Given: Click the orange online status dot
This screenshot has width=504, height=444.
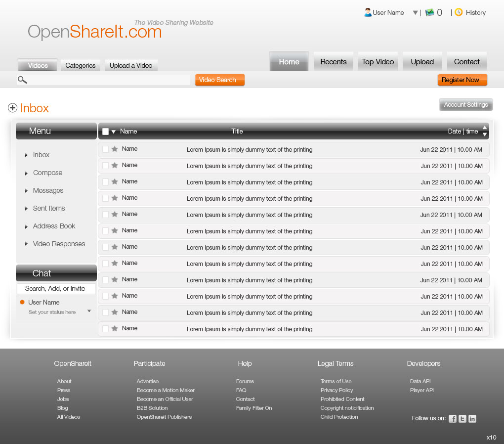Looking at the screenshot, I should [22, 302].
